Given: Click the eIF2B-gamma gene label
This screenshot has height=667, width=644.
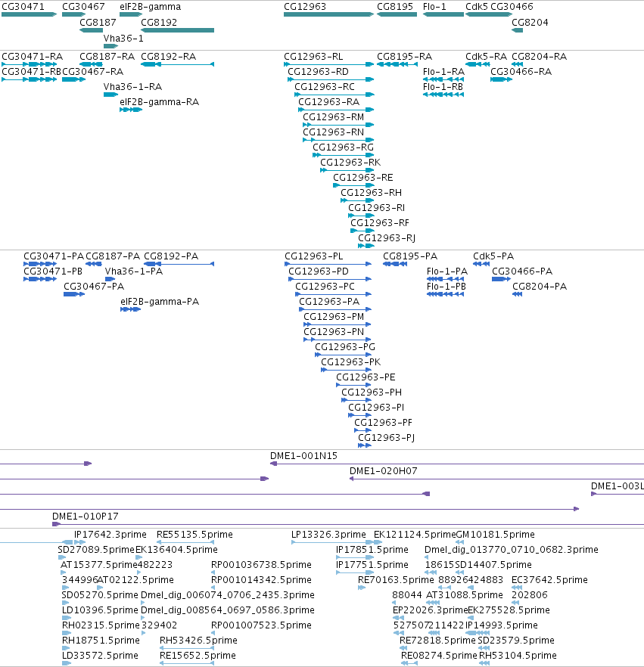Looking at the screenshot, I should click(151, 6).
